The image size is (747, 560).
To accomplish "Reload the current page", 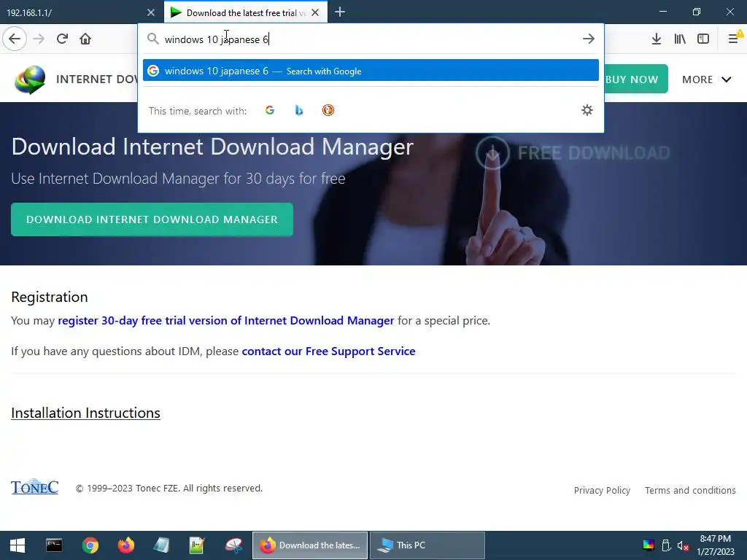I will coord(62,39).
